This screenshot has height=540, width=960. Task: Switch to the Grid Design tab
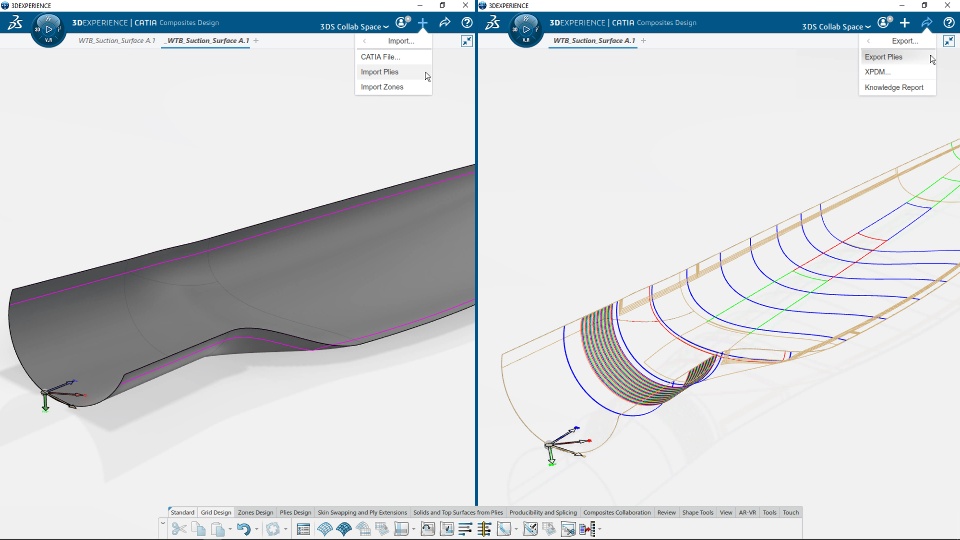216,512
